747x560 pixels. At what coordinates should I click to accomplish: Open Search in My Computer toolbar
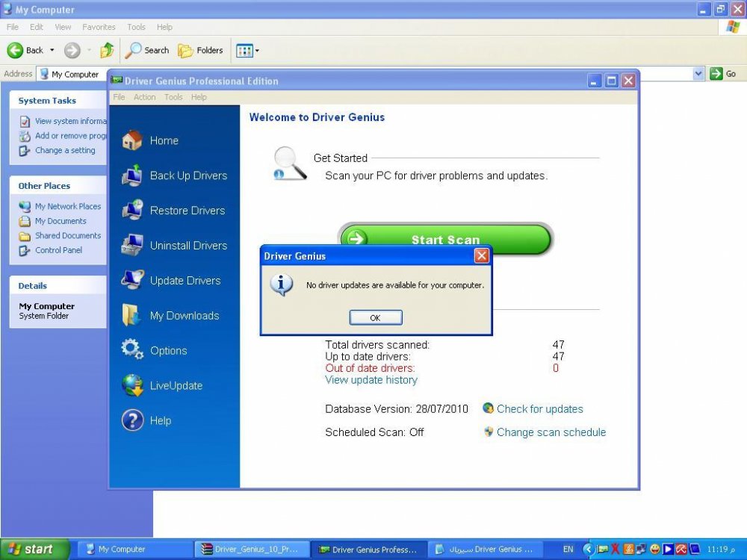[146, 50]
